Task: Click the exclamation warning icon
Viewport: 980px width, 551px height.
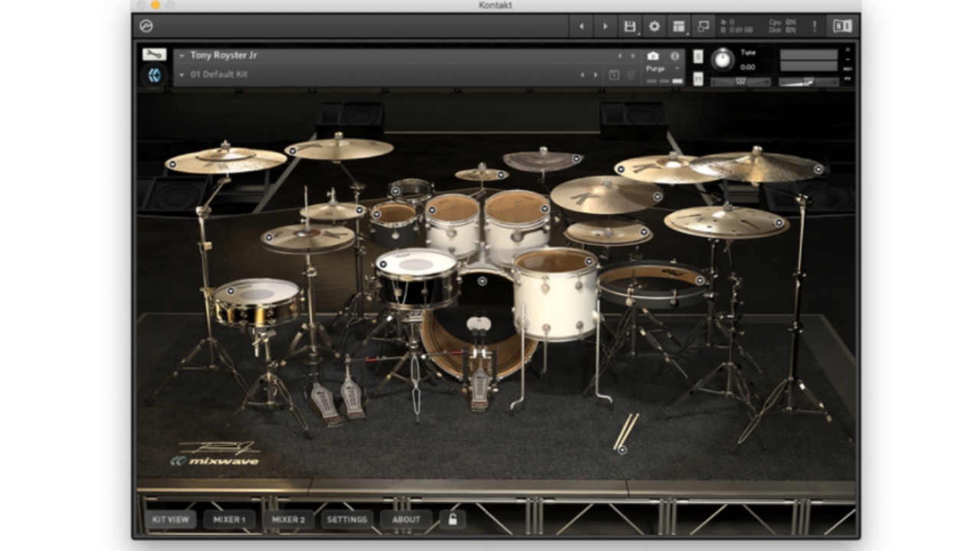Action: [x=814, y=27]
